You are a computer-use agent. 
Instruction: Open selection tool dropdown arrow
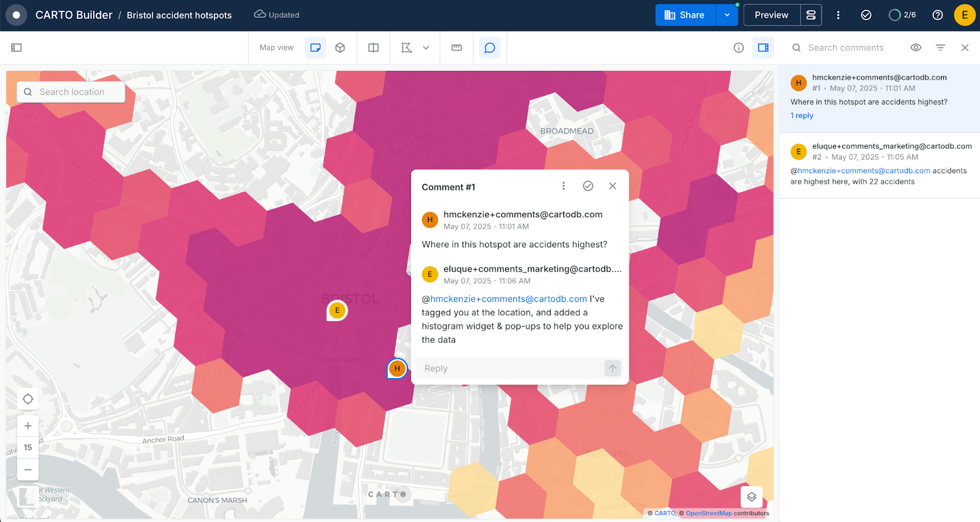point(426,48)
